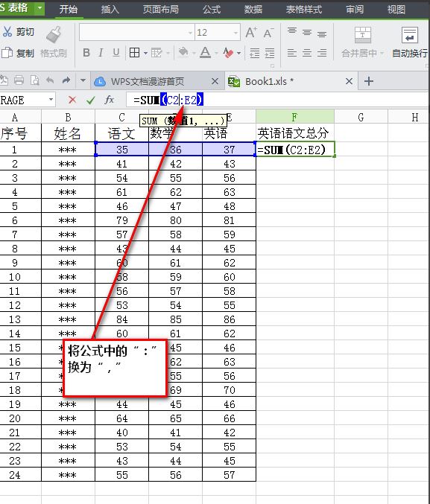Click the Merge and Center icon
Viewport: 430px width, 504px height.
363,35
